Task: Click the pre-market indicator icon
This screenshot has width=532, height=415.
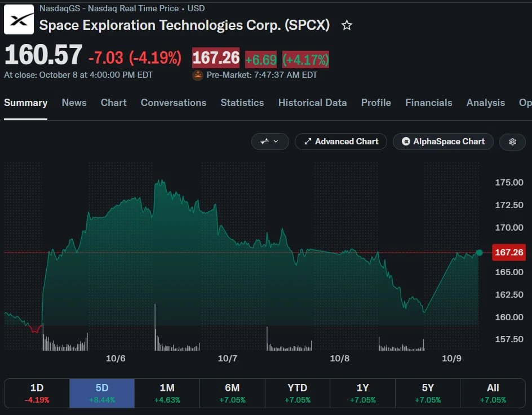Action: click(198, 75)
